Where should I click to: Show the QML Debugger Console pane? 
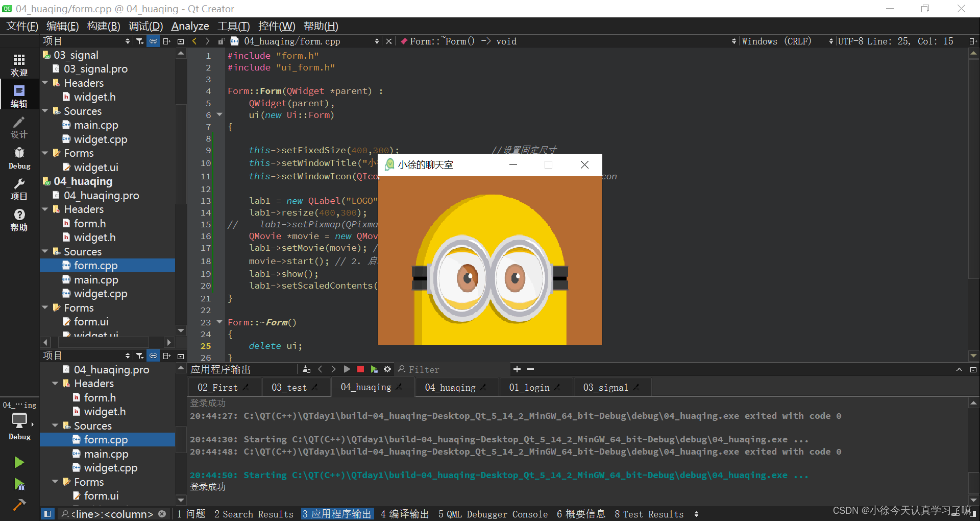click(493, 514)
